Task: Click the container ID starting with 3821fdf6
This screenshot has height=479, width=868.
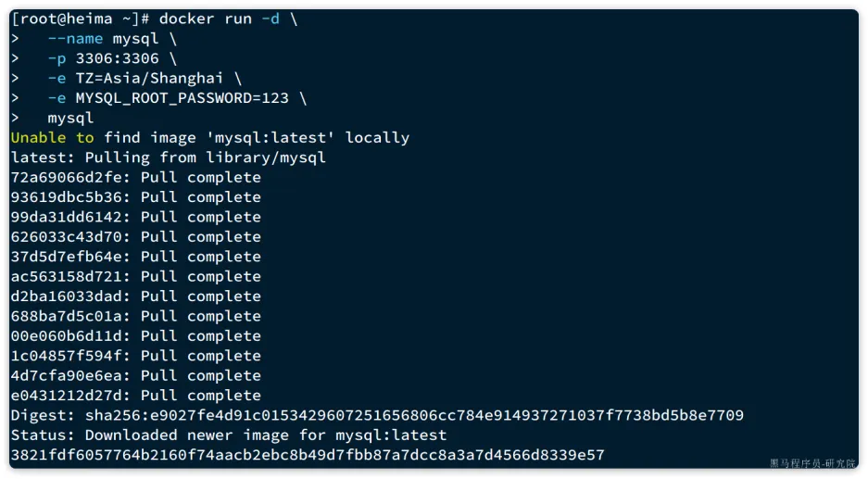Action: point(307,455)
